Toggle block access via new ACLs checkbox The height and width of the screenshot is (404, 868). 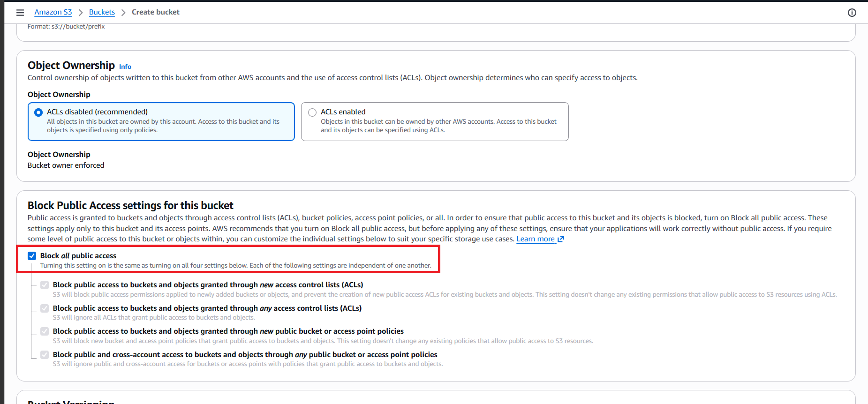[x=45, y=285]
